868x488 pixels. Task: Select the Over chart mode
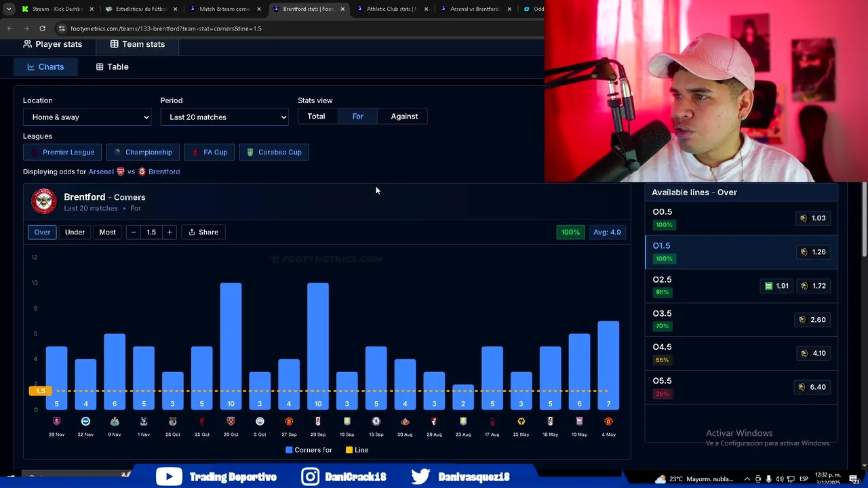[x=42, y=232]
